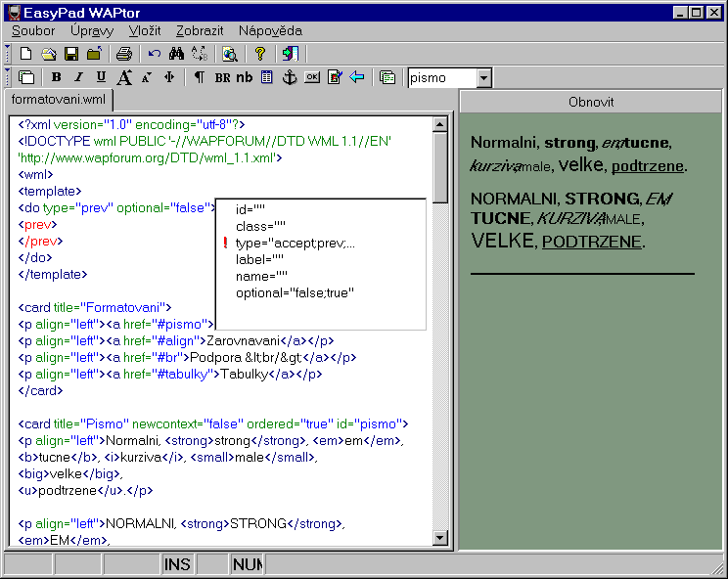The image size is (728, 579).
Task: Click the form checkmark icon in formatting toolbar
Action: pos(335,77)
